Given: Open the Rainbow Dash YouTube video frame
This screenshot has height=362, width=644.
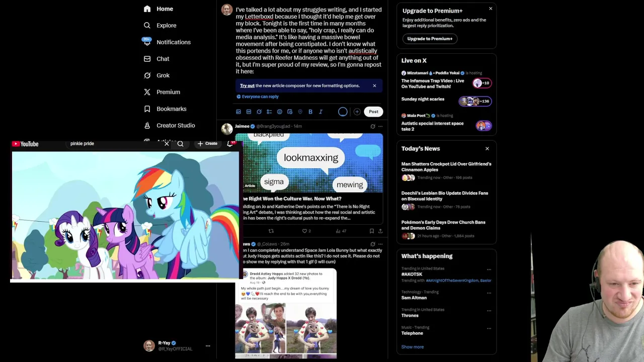Looking at the screenshot, I should pos(125,215).
